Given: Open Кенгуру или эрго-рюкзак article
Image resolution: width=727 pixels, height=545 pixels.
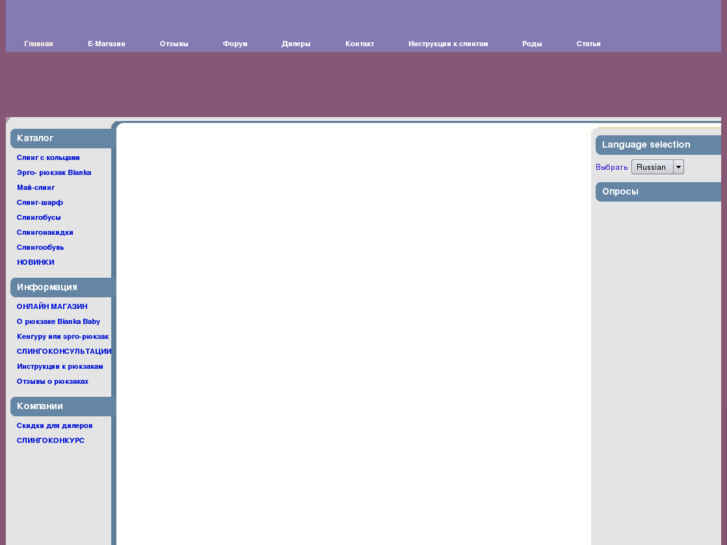Looking at the screenshot, I should point(63,336).
